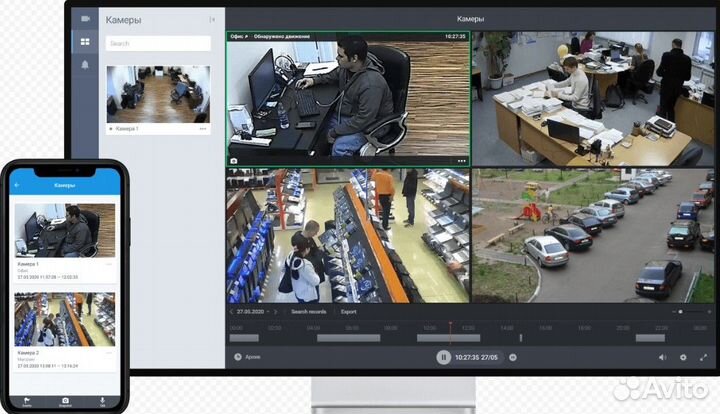Toggle the Архив archive mode button
The image size is (720, 414).
(238, 357)
